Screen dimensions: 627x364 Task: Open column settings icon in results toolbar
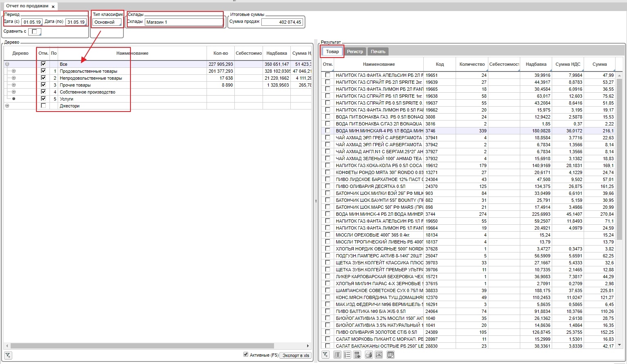[x=337, y=355]
